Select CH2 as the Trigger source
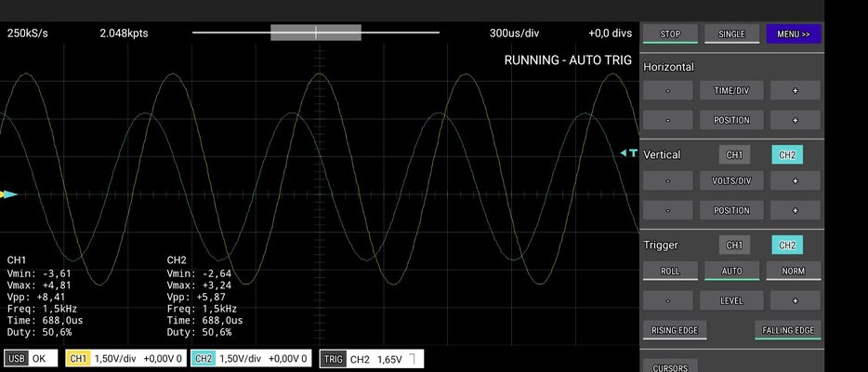This screenshot has height=372, width=868. (787, 246)
